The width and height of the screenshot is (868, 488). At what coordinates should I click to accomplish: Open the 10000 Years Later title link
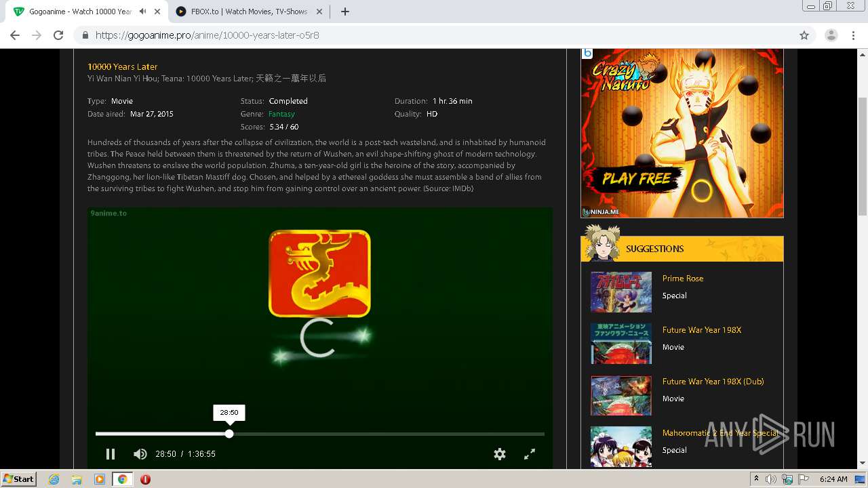(122, 66)
